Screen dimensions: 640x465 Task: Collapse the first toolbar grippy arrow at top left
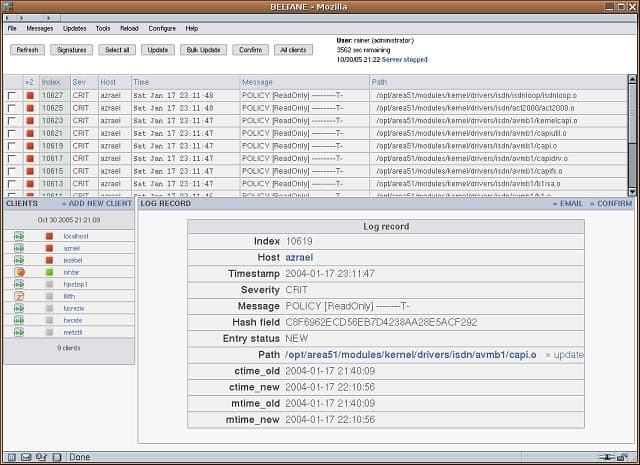point(7,18)
